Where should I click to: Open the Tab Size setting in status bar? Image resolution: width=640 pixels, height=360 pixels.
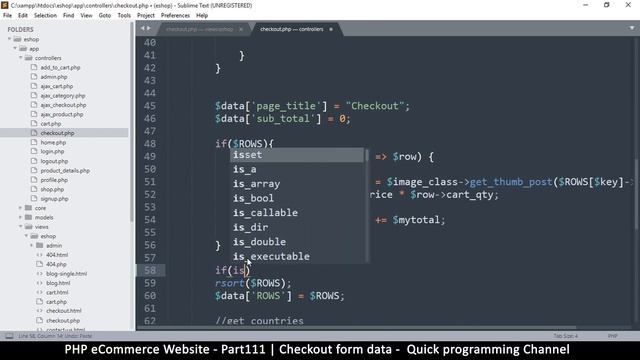click(565, 336)
